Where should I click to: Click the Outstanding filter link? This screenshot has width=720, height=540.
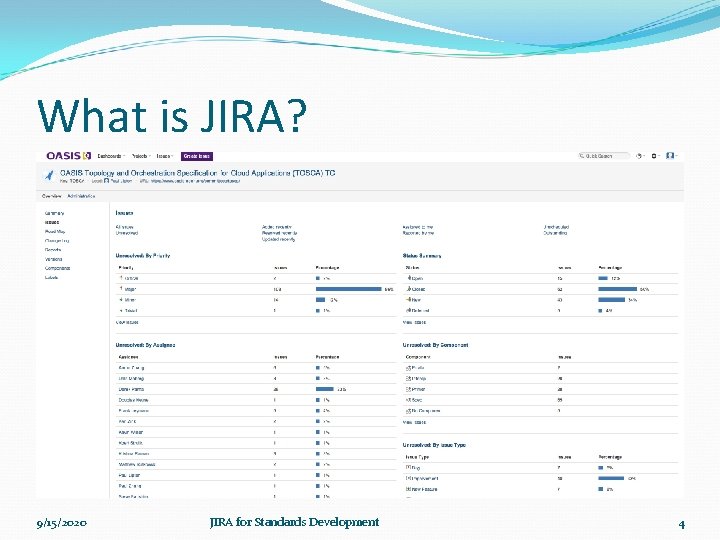[556, 233]
